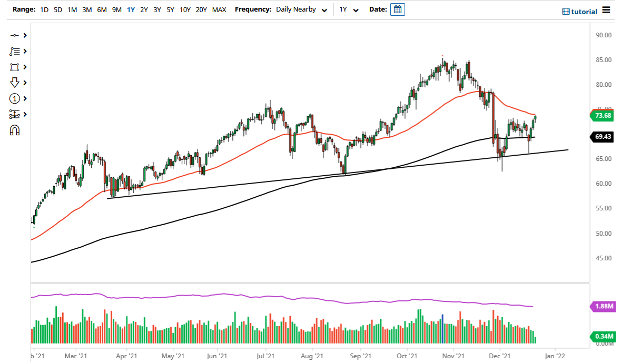Toggle the 1Y range selection

(x=131, y=9)
